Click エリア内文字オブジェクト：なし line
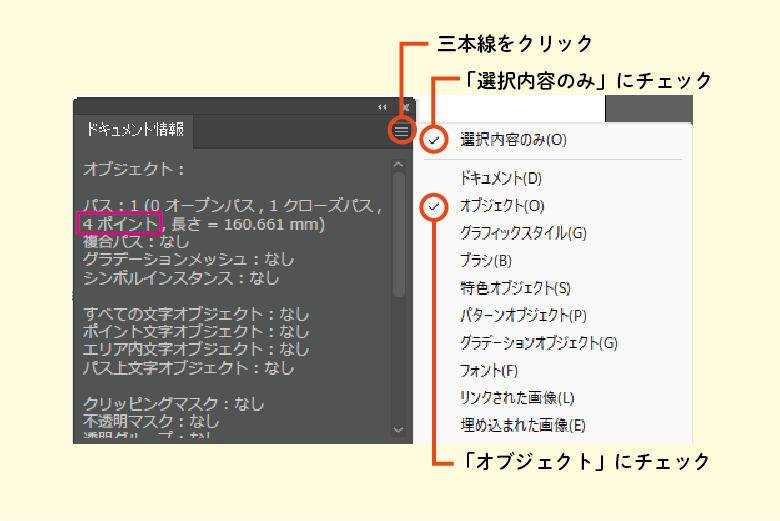The image size is (780, 521). (196, 349)
